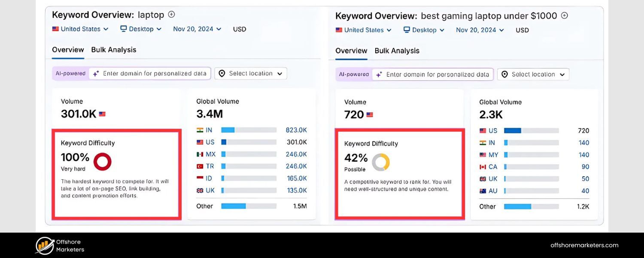Switch to Bulk Analysis tab in laptop panel
The width and height of the screenshot is (644, 258).
click(113, 50)
